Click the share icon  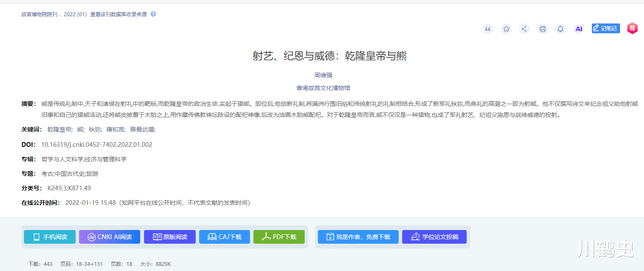point(524,29)
